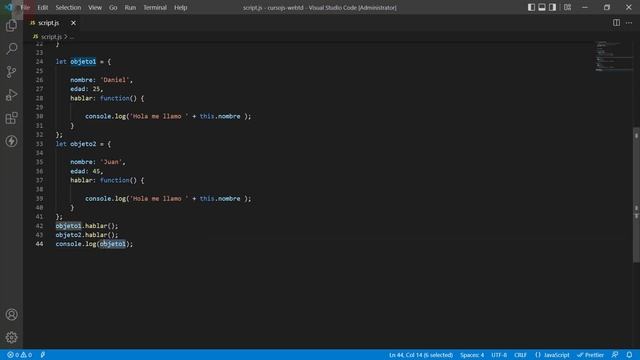Click line number 44 in gutter
640x360 pixels.
39,244
